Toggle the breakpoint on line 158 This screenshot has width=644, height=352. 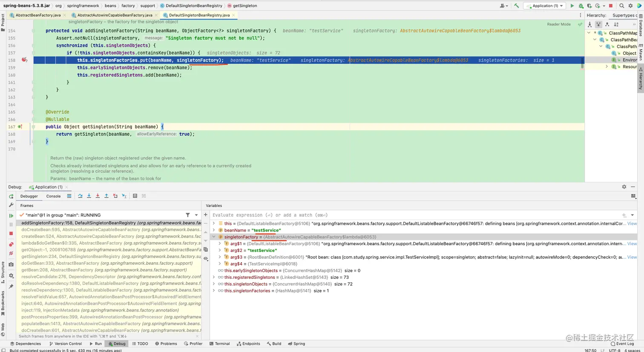click(x=24, y=60)
